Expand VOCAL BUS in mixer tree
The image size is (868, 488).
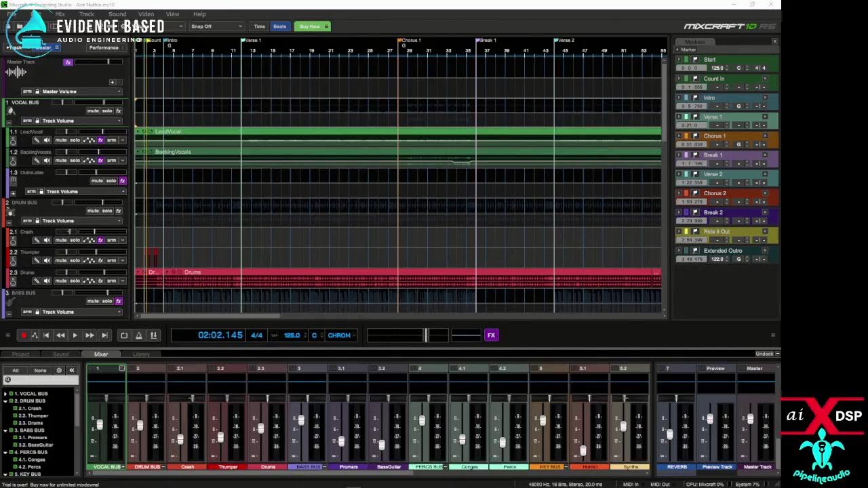click(6, 394)
